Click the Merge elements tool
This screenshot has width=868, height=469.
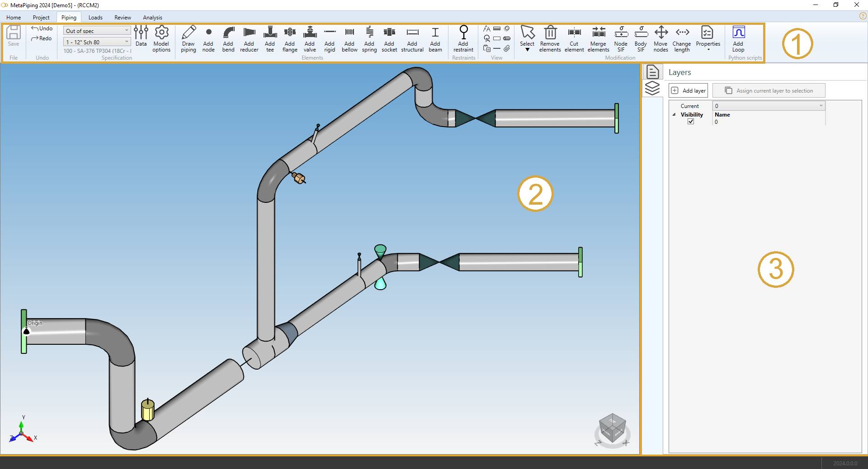599,39
